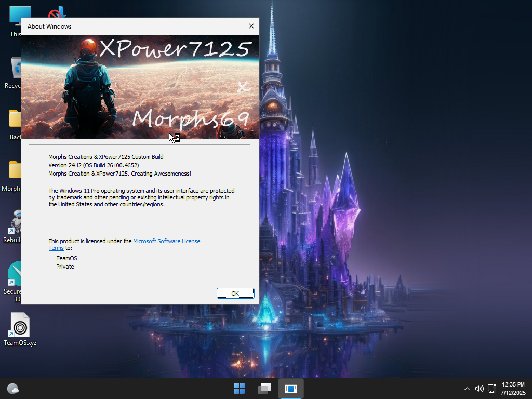Click the Windows 11 Pro trademark paragraph

pos(141,197)
